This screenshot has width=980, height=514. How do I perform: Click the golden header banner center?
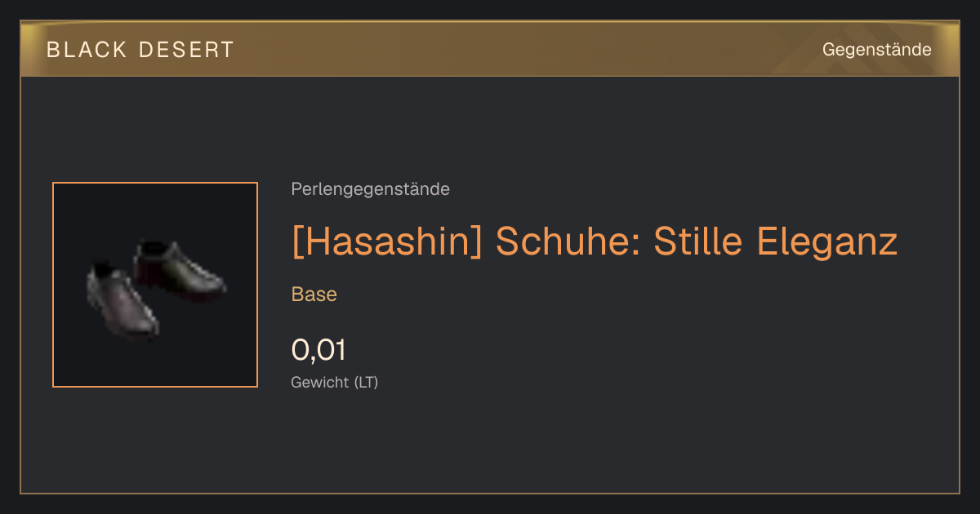pyautogui.click(x=490, y=49)
